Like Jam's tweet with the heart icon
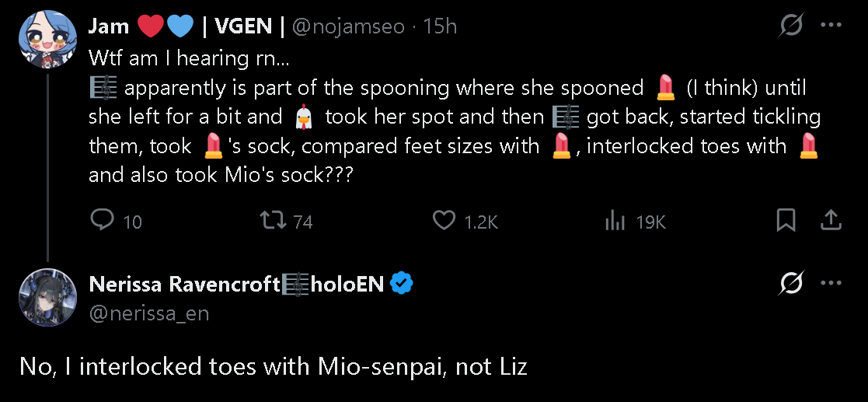Viewport: 868px width, 402px height. click(x=444, y=221)
